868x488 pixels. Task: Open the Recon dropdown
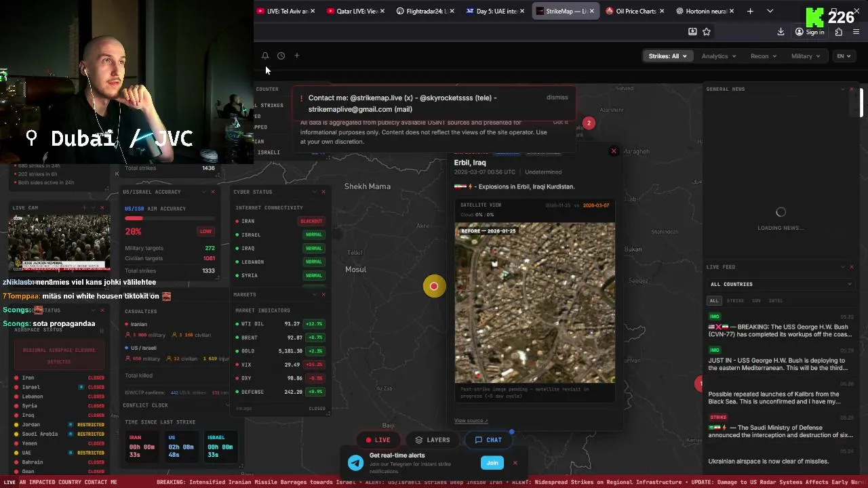click(764, 56)
